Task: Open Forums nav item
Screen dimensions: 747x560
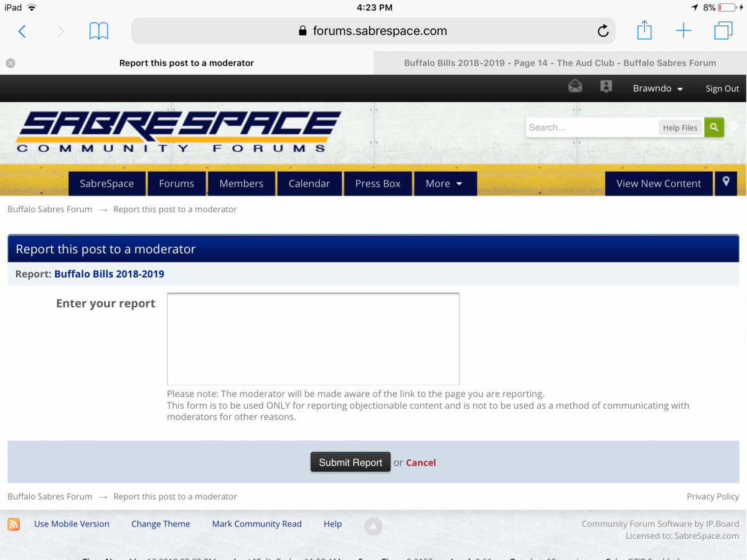Action: pyautogui.click(x=177, y=184)
